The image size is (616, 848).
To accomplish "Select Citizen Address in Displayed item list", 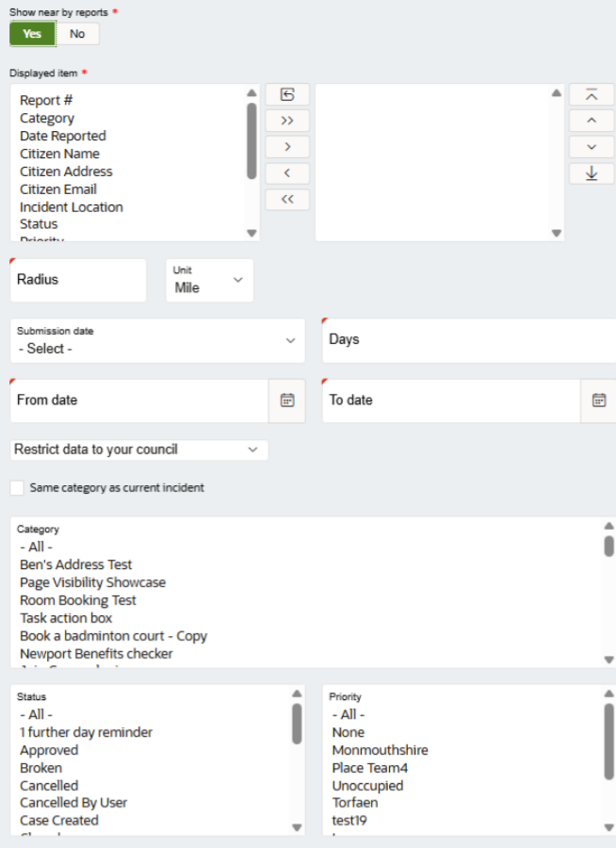I will point(66,171).
